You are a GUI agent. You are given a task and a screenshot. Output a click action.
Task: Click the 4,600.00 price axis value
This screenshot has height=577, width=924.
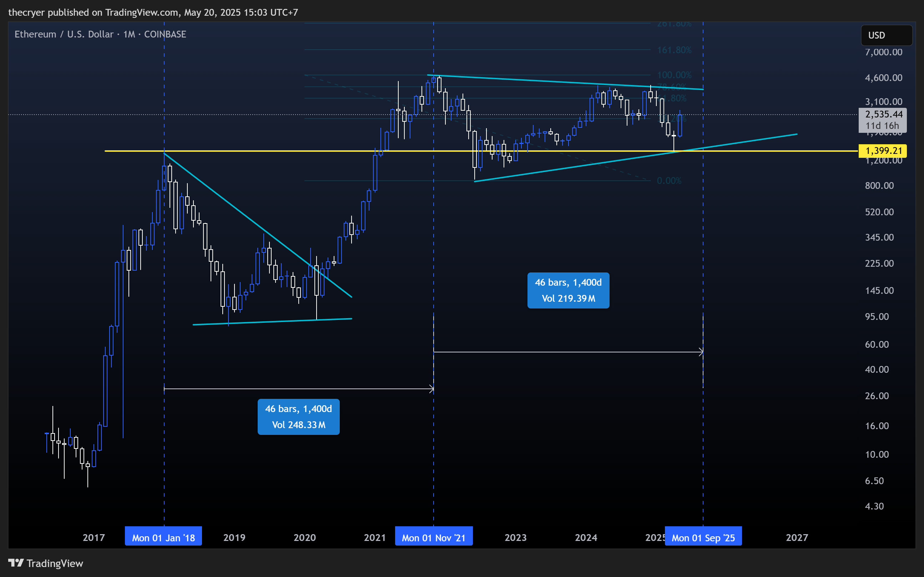(884, 78)
